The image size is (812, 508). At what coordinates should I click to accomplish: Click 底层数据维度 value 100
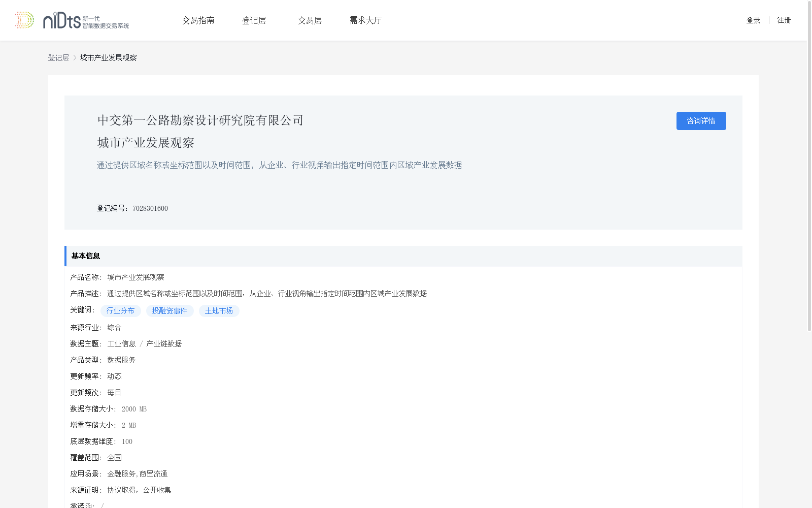coord(127,441)
